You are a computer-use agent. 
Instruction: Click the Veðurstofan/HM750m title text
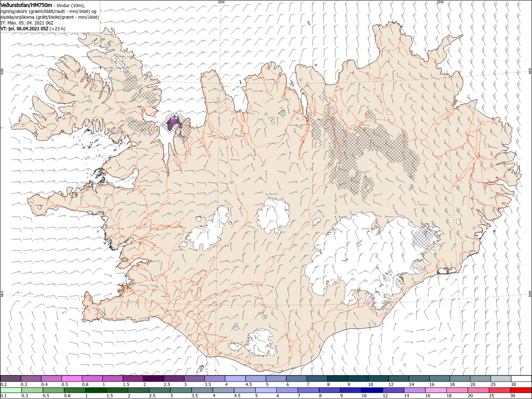pos(27,5)
